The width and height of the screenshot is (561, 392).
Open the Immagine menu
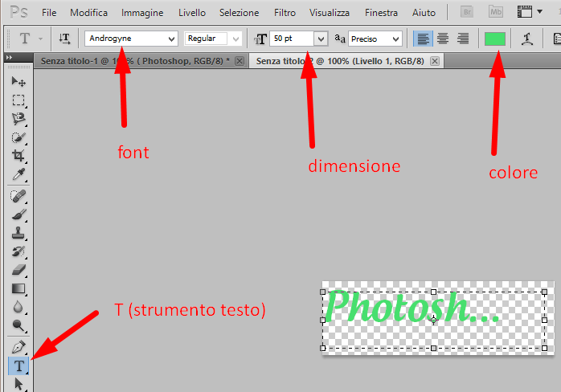tap(142, 13)
